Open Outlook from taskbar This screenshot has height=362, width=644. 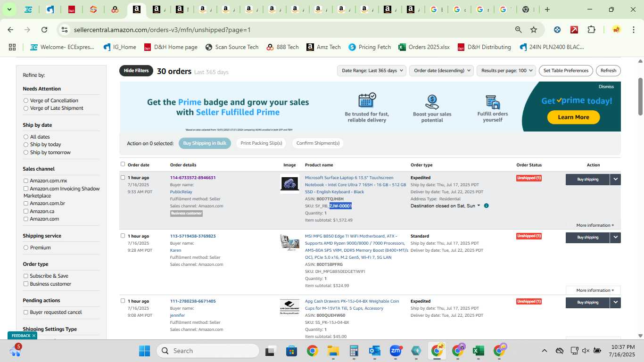click(x=375, y=351)
